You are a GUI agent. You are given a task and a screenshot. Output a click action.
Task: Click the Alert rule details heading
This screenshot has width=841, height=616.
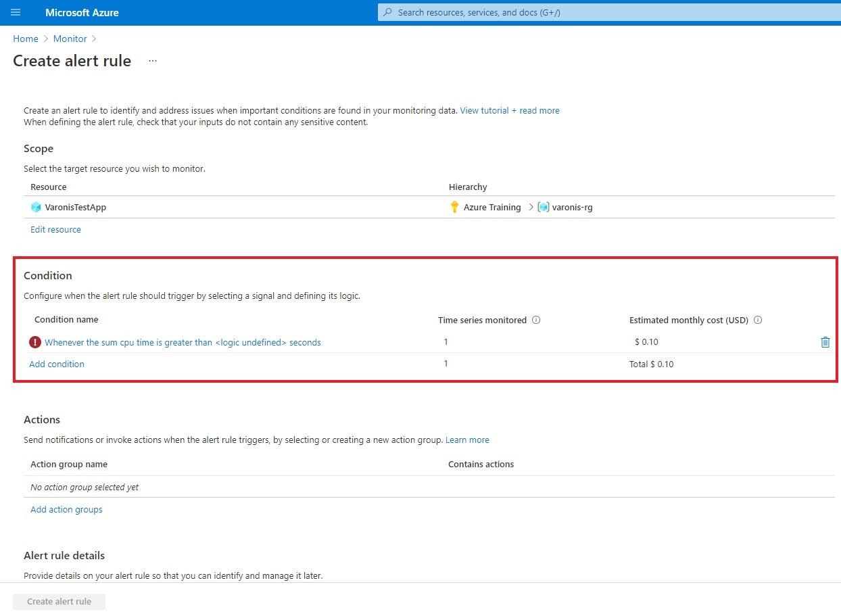(64, 555)
